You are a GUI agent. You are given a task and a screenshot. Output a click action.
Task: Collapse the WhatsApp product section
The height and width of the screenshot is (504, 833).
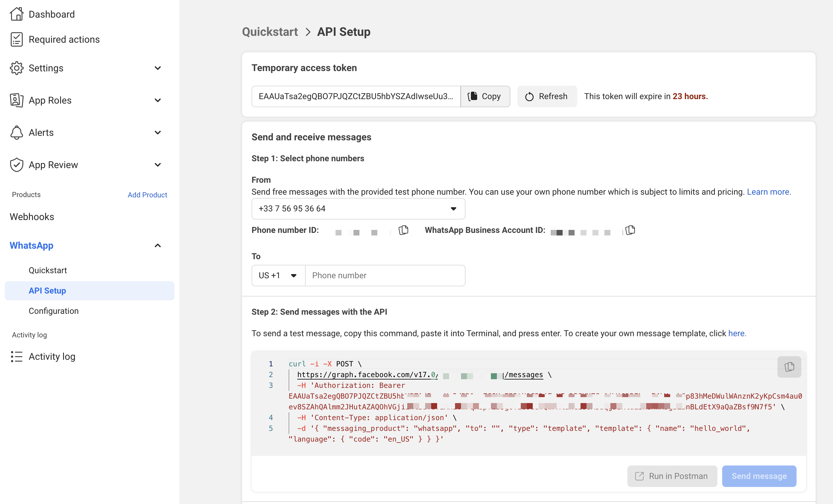157,246
